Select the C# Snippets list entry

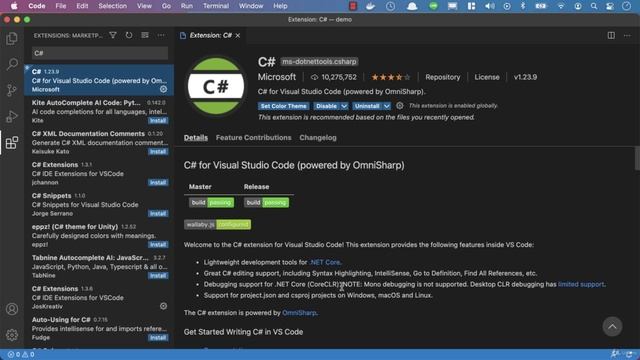(x=99, y=204)
